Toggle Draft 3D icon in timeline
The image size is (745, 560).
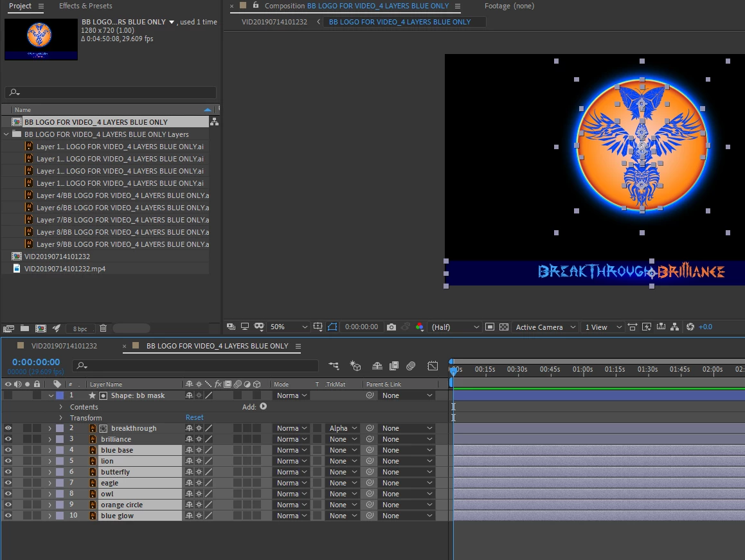coord(355,366)
